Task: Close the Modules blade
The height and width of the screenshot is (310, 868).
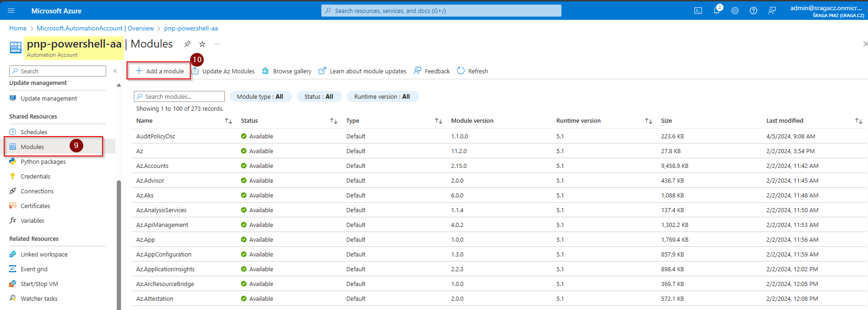Action: [865, 44]
